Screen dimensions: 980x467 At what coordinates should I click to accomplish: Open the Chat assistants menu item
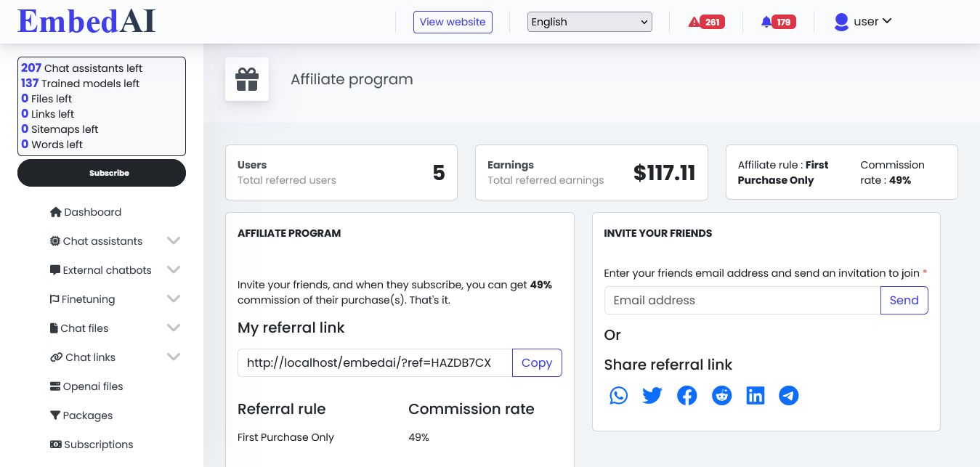click(x=96, y=241)
